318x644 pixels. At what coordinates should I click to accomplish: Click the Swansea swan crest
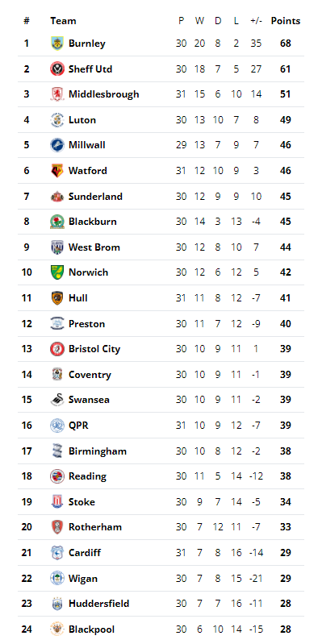(57, 400)
